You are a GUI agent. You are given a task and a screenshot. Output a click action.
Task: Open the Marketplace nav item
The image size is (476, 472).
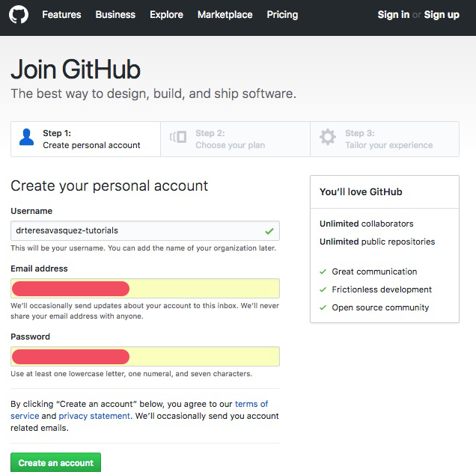pos(225,14)
